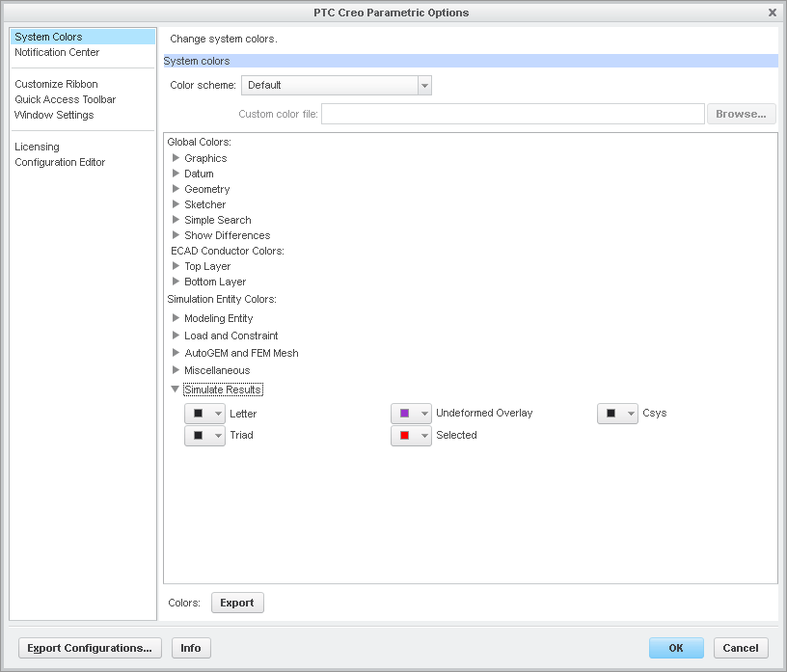Click the Letter black color swatch
787x672 pixels.
pyautogui.click(x=199, y=414)
